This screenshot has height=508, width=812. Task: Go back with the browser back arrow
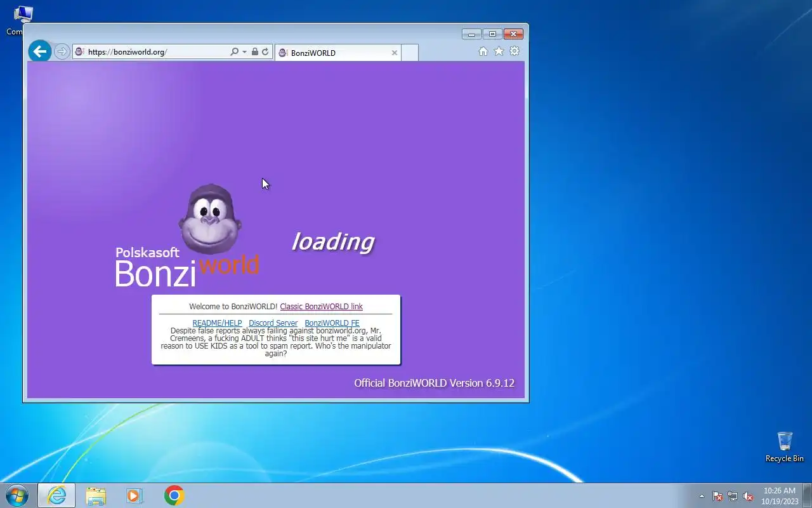tap(40, 51)
